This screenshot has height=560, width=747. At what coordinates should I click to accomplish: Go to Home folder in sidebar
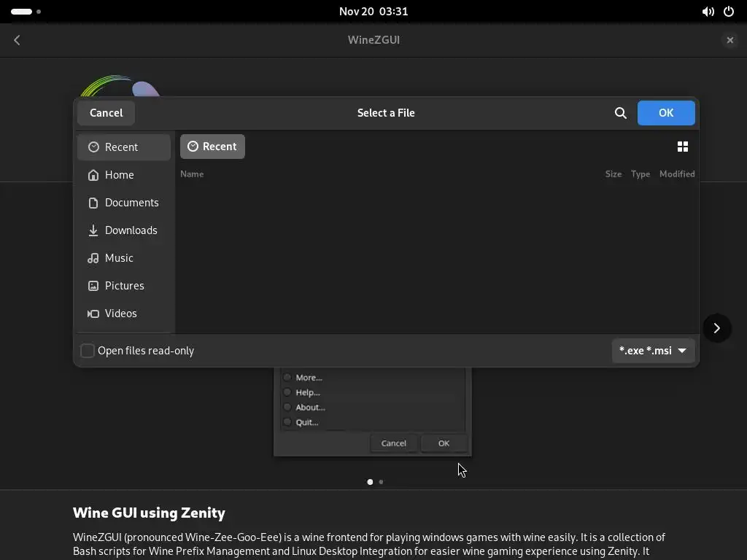click(124, 175)
